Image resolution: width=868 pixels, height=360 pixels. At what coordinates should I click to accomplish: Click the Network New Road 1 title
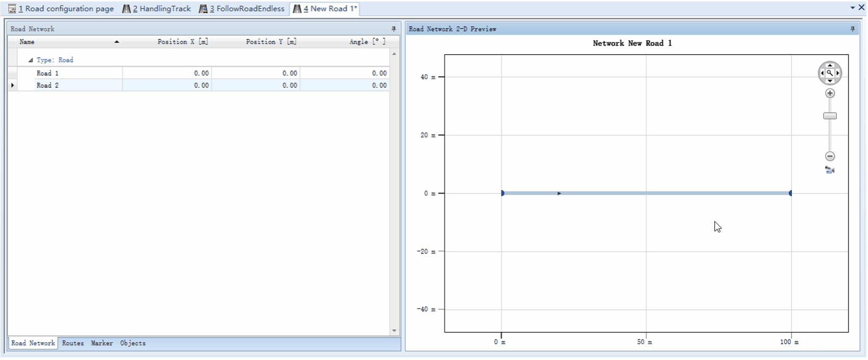click(632, 43)
